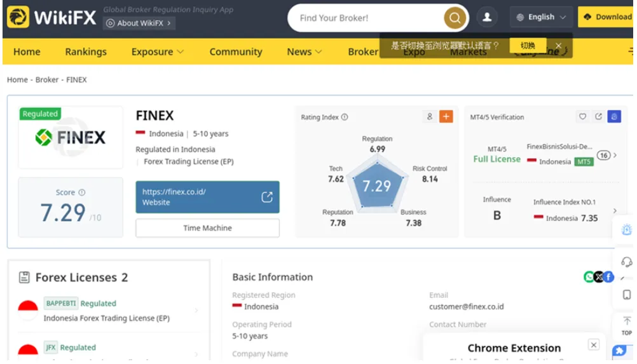The image size is (637, 364).
Task: Open the Community menu
Action: [x=236, y=51]
